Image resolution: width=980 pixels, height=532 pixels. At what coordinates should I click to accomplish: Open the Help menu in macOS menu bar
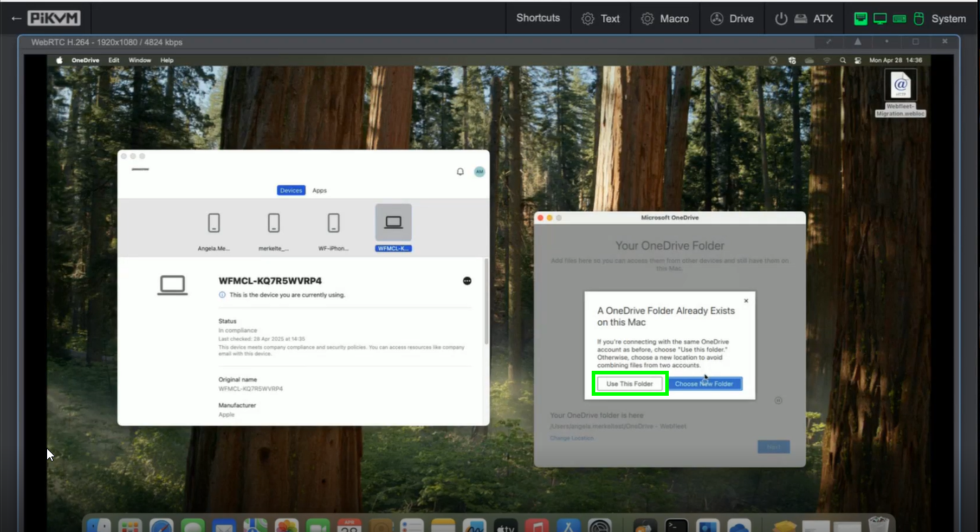[x=167, y=61]
